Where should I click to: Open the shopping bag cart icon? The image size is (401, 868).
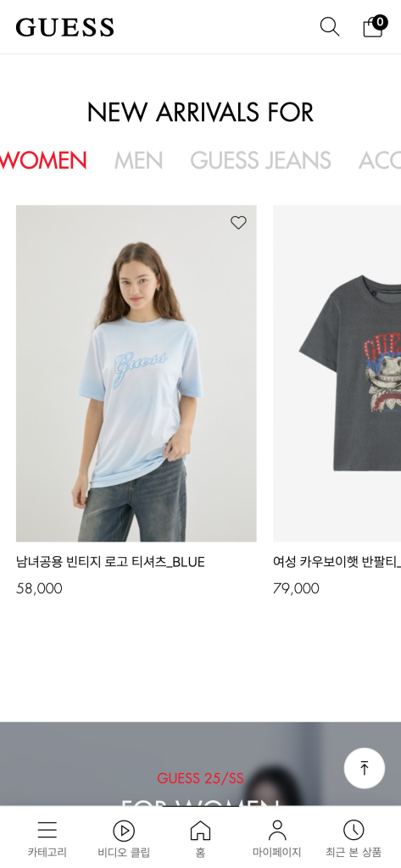tap(374, 26)
